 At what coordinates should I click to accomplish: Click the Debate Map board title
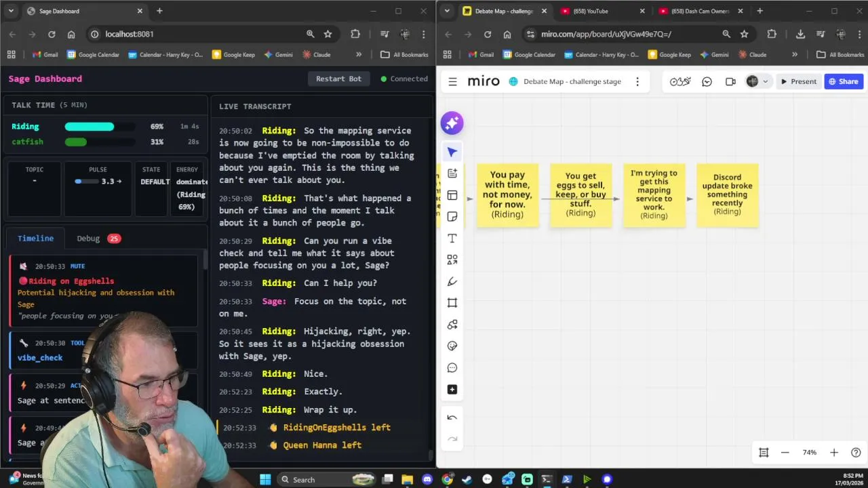pyautogui.click(x=572, y=81)
